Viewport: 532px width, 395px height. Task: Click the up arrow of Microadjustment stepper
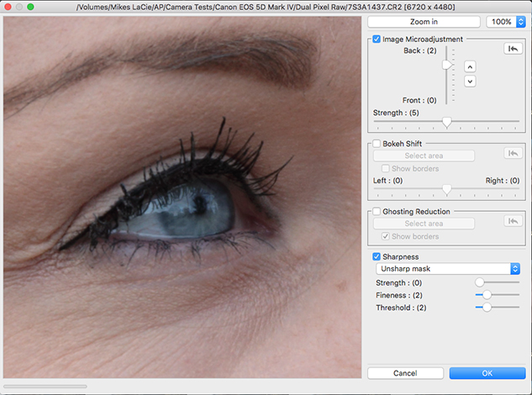coord(470,67)
